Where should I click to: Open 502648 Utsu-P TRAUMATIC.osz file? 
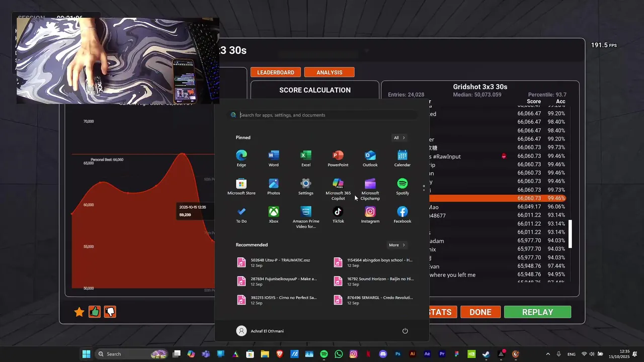(277, 262)
